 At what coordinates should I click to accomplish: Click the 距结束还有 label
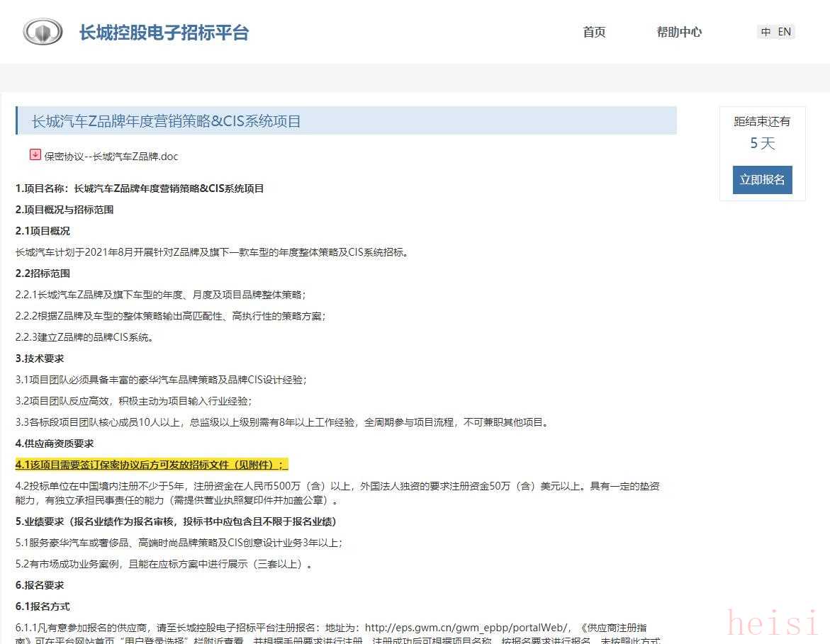tap(762, 122)
